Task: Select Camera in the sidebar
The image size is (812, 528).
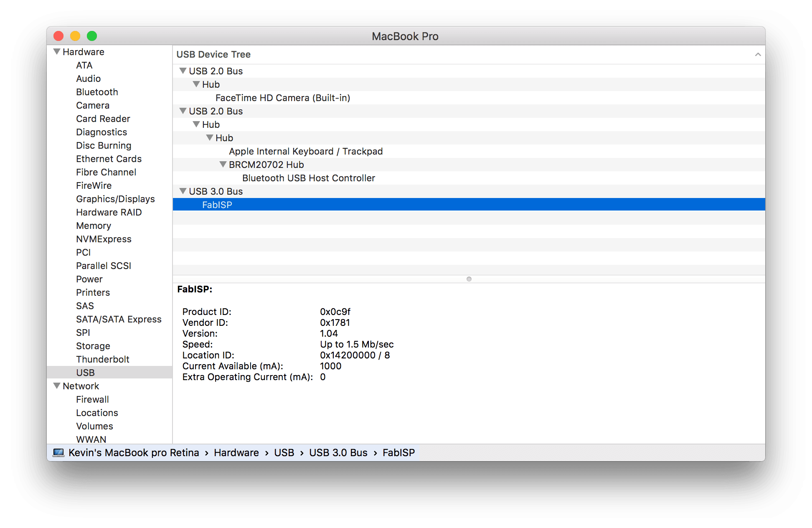Action: click(x=93, y=105)
